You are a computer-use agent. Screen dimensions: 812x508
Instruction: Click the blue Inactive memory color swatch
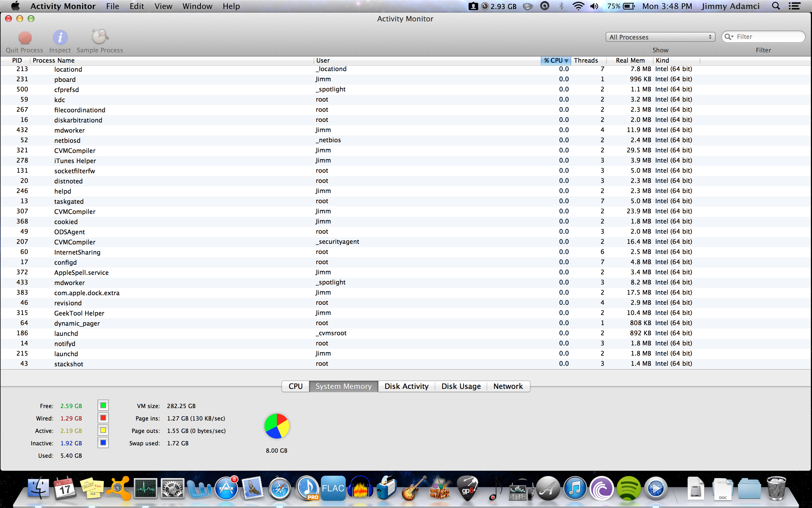coord(103,443)
